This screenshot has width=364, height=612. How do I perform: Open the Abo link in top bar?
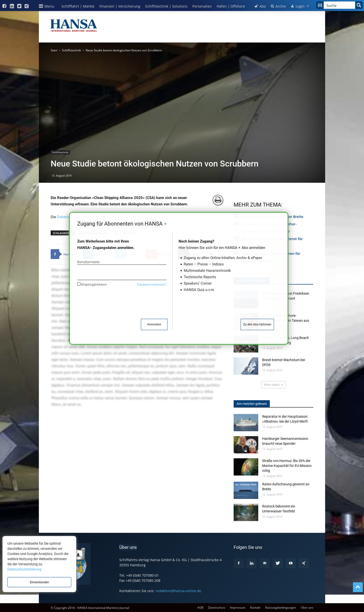[x=260, y=6]
